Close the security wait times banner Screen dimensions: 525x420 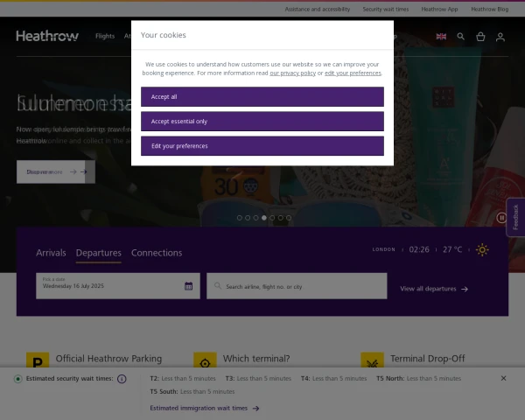[503, 378]
